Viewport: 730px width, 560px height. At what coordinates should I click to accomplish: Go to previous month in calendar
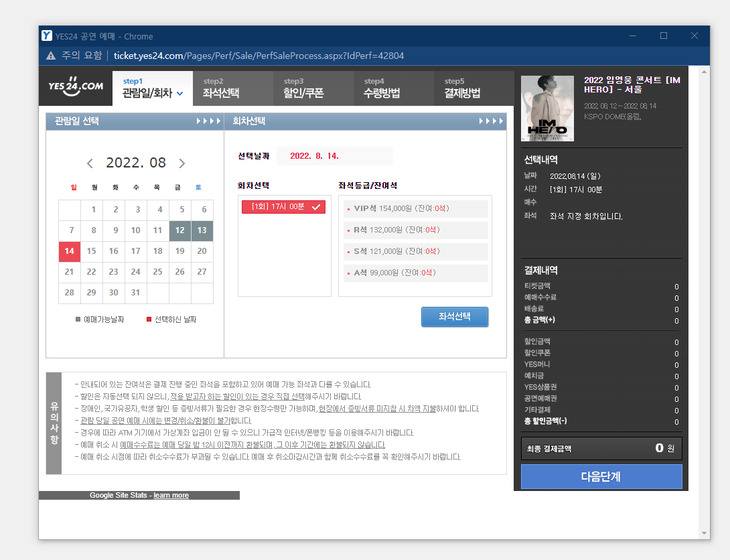90,163
